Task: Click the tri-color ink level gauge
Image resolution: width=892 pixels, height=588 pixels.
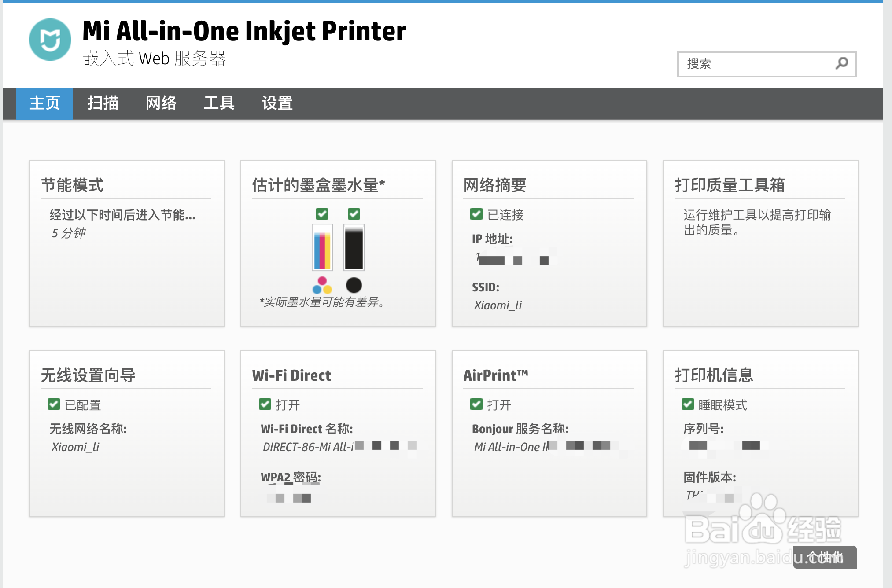Action: point(322,247)
